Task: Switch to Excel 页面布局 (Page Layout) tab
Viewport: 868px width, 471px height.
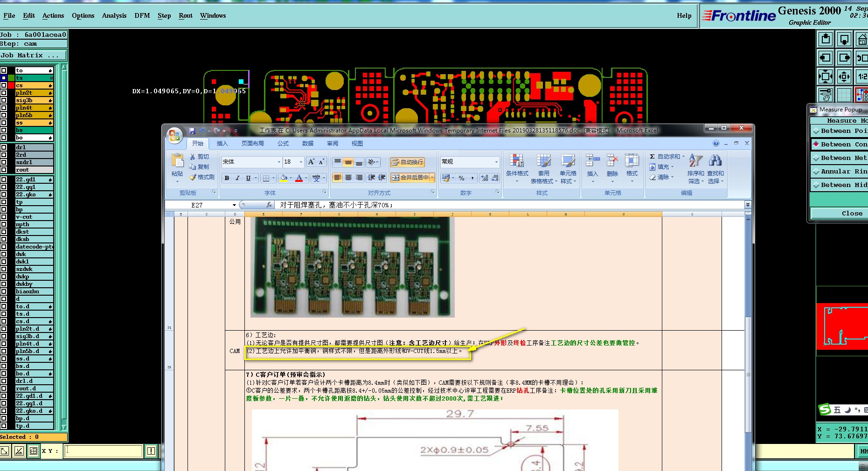Action: [252, 144]
